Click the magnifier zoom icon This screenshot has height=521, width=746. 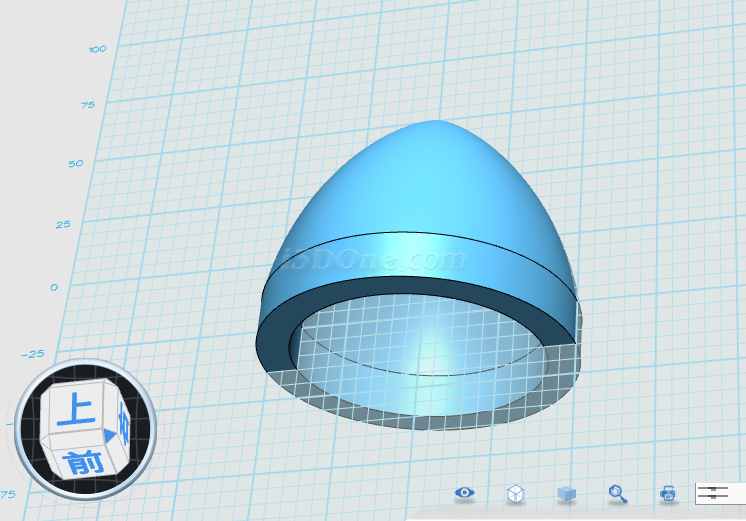pos(618,493)
